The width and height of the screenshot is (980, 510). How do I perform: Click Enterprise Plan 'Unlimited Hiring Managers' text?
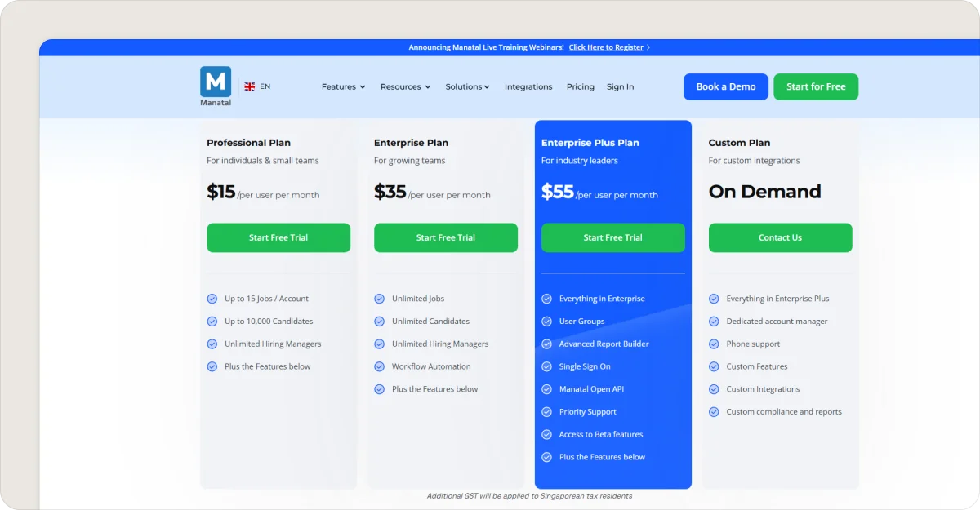440,344
